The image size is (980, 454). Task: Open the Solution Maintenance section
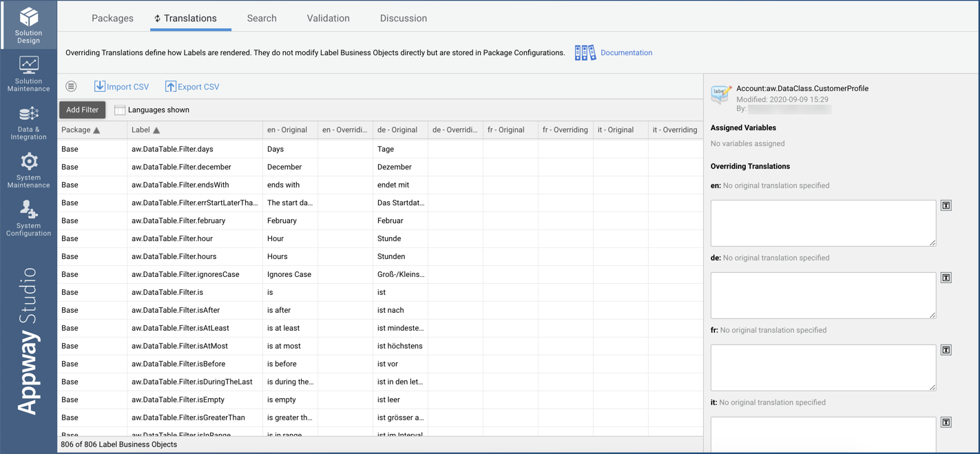pyautogui.click(x=28, y=74)
